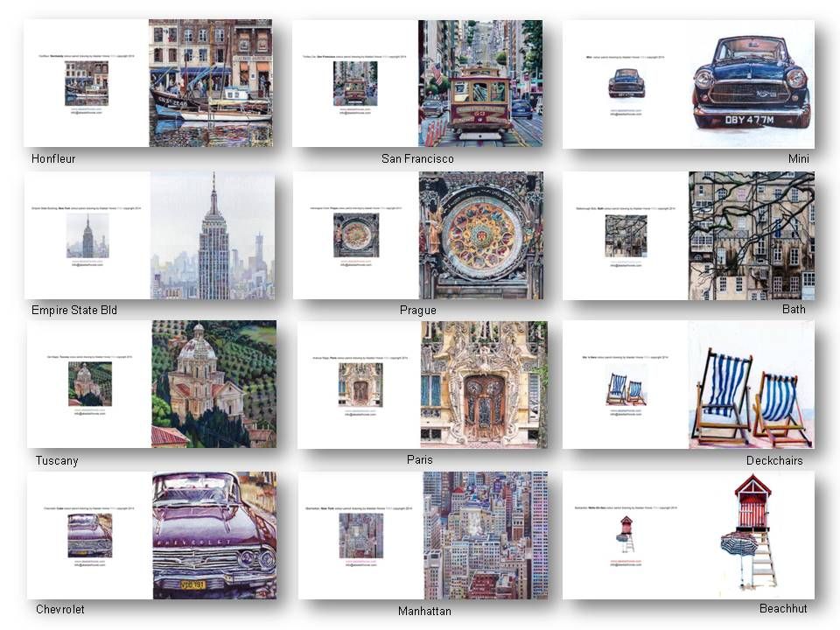
Task: Choose the small deckchairs preview thumbnail
Action: pyautogui.click(x=626, y=388)
